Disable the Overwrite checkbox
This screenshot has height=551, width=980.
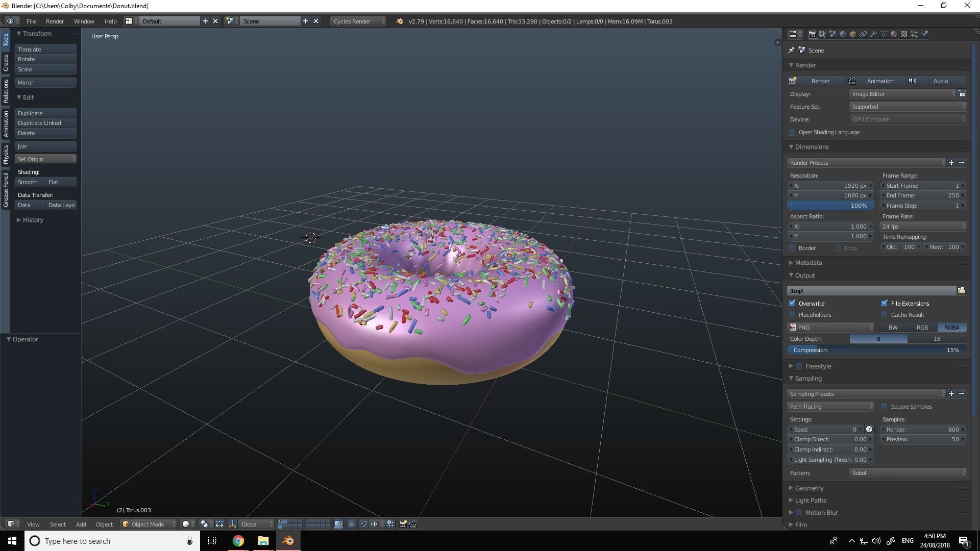click(x=792, y=304)
